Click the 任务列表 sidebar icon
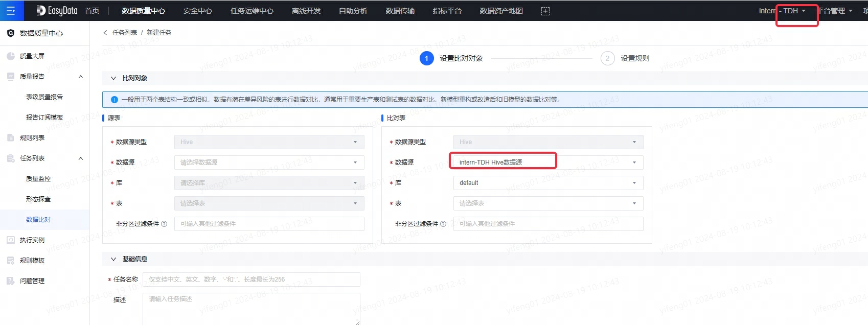This screenshot has height=325, width=868. click(11, 158)
